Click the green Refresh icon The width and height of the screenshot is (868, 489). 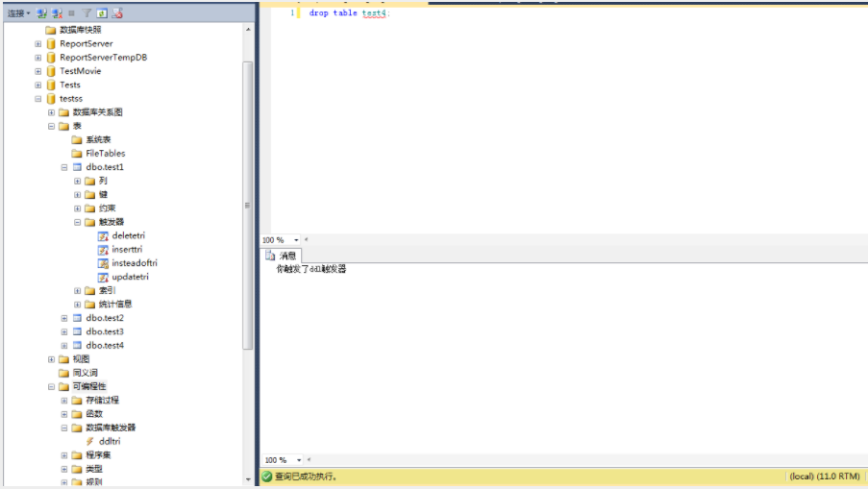pyautogui.click(x=102, y=12)
